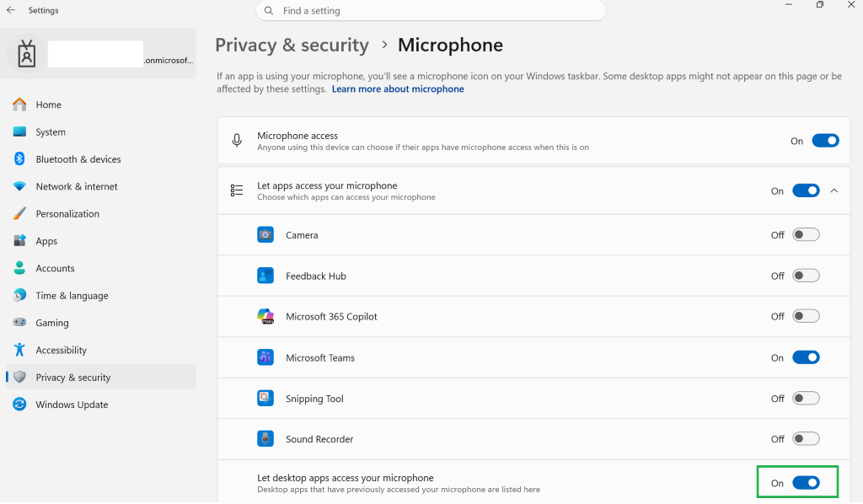863x504 pixels.
Task: Click the Microsoft Teams row label
Action: [x=320, y=357]
